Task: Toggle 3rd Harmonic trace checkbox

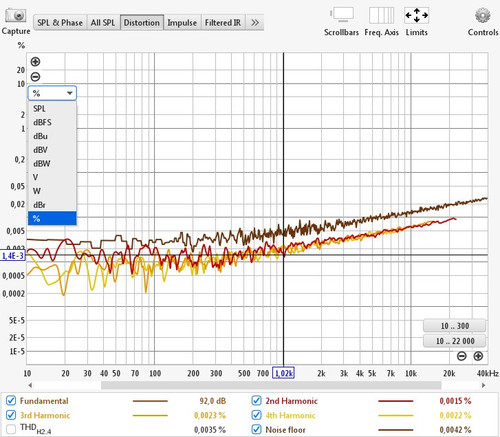Action: (11, 415)
